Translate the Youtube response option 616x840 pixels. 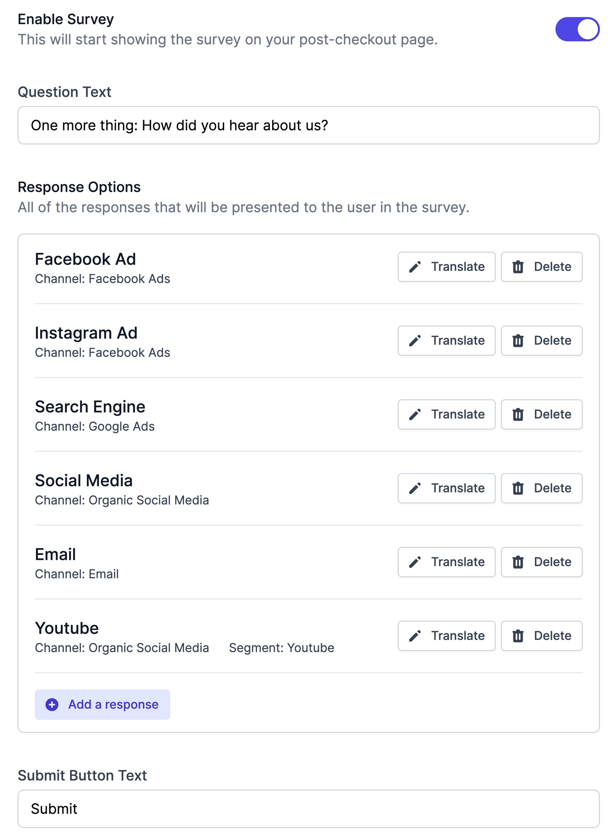446,636
